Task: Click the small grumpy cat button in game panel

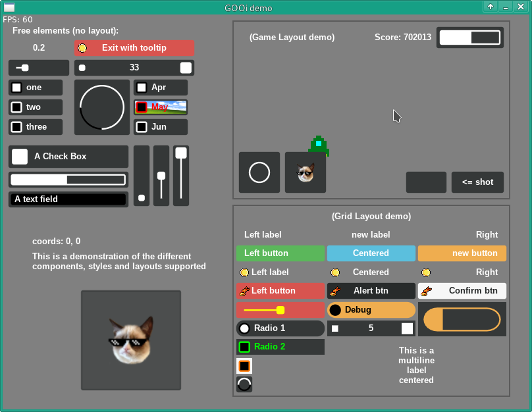Action: [306, 172]
